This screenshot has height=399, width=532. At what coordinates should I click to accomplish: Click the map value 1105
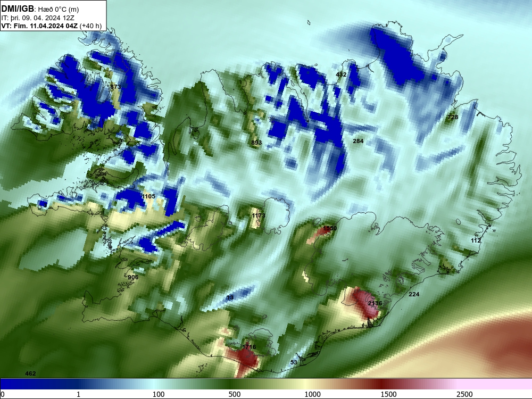click(x=148, y=196)
